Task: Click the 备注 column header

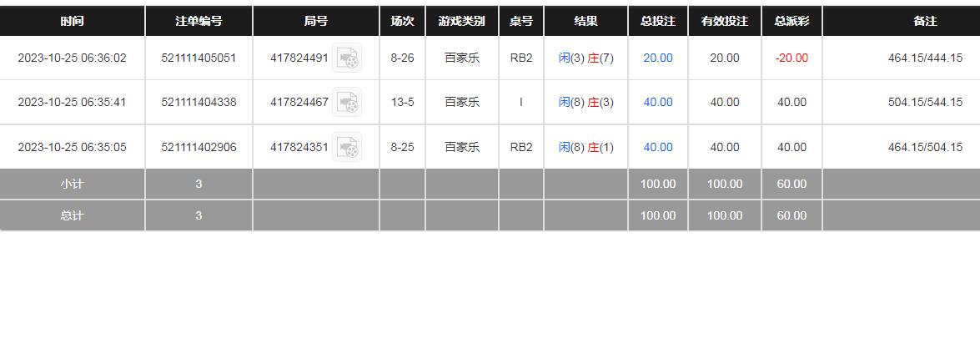Action: 925,21
